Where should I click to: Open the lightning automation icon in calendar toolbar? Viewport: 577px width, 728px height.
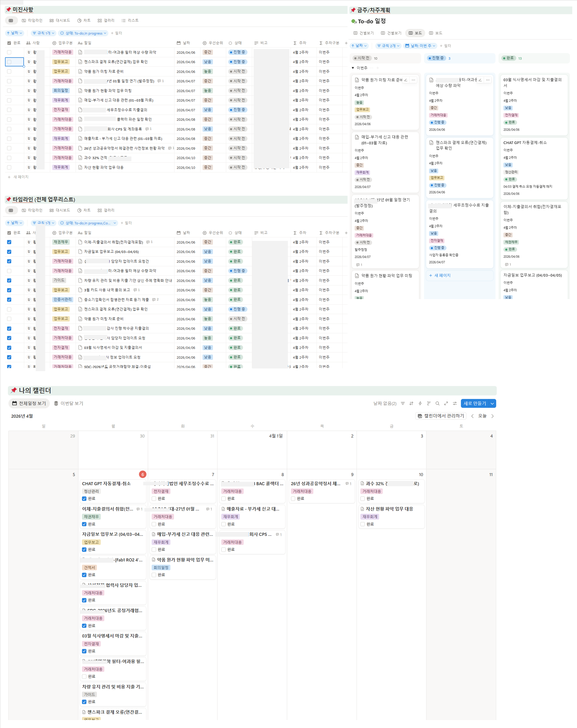click(x=420, y=404)
